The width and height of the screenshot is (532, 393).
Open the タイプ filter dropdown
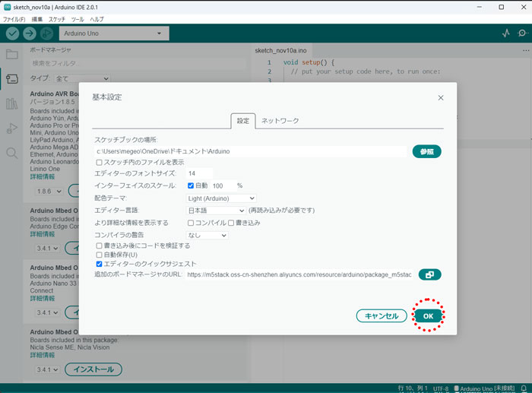tap(82, 78)
